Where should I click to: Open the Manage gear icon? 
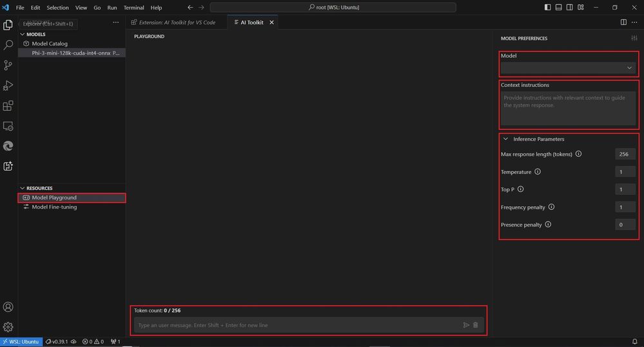[8, 327]
